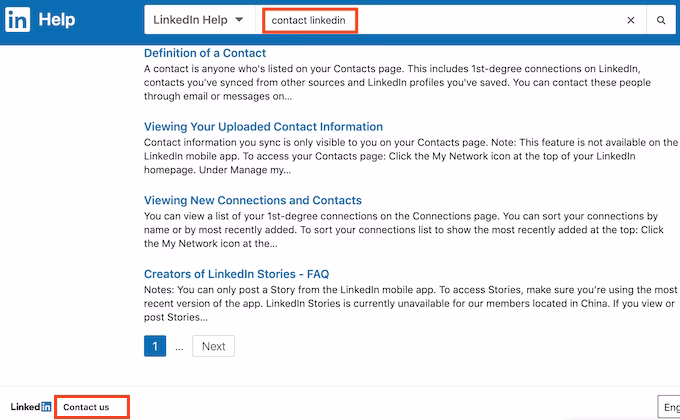Click the Uploaded Contact Information summary text
This screenshot has width=680, height=420.
click(400, 157)
